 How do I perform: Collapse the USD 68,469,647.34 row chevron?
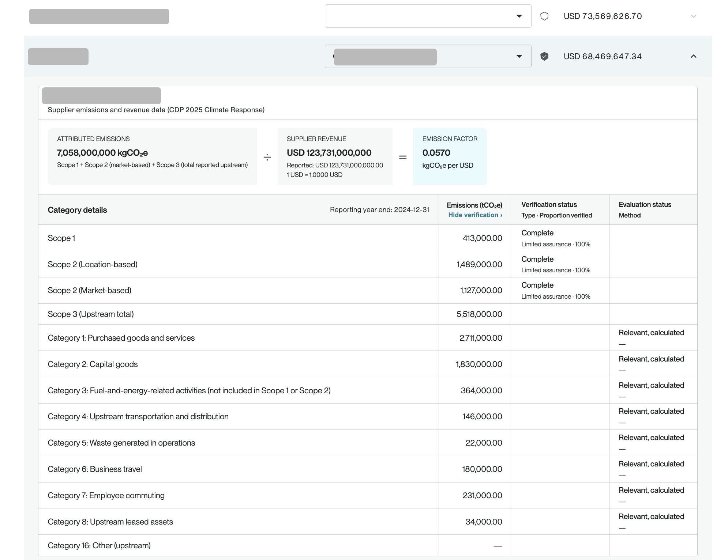[694, 56]
